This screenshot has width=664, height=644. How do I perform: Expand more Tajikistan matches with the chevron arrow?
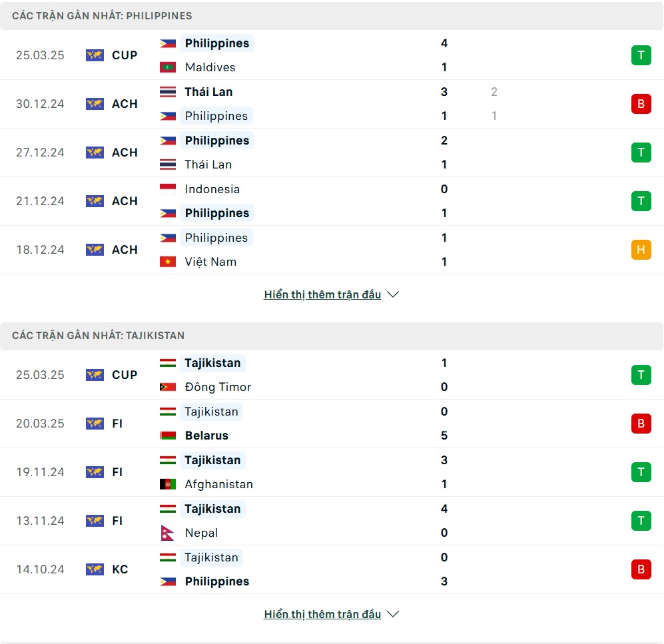[x=393, y=614]
